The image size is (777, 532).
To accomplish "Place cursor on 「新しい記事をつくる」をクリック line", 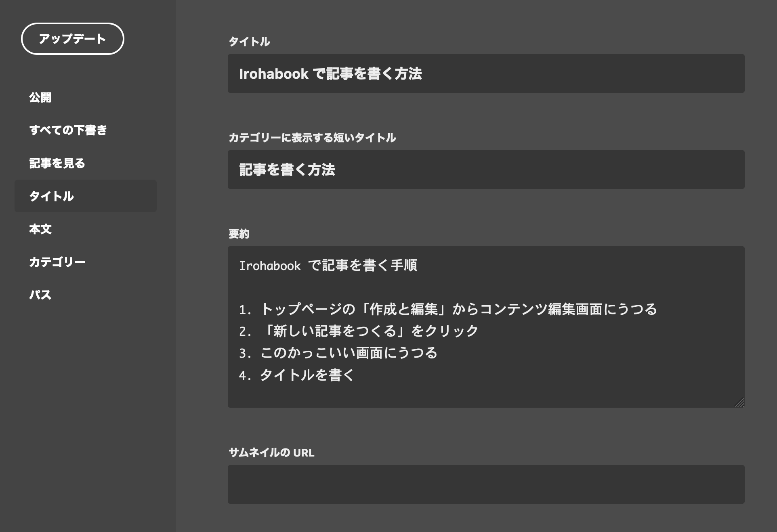I will tap(370, 331).
